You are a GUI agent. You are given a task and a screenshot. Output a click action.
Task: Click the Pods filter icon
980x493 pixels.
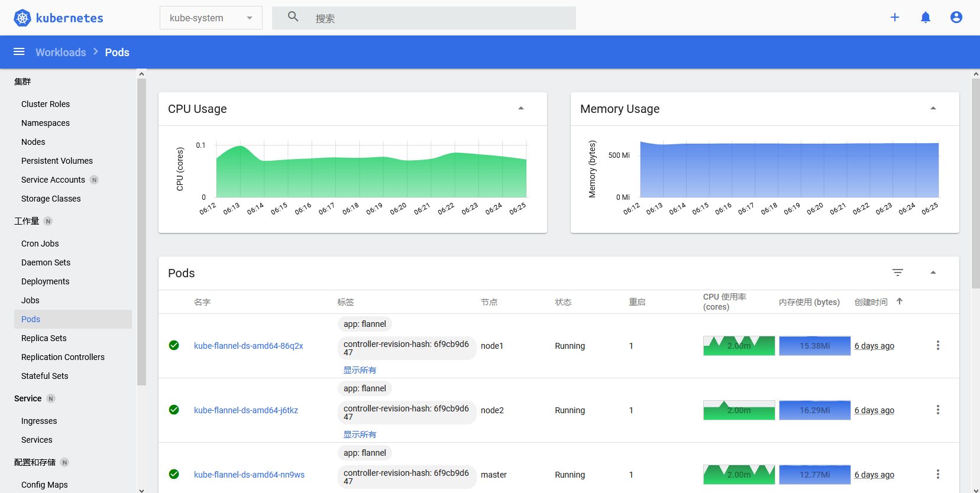(898, 273)
